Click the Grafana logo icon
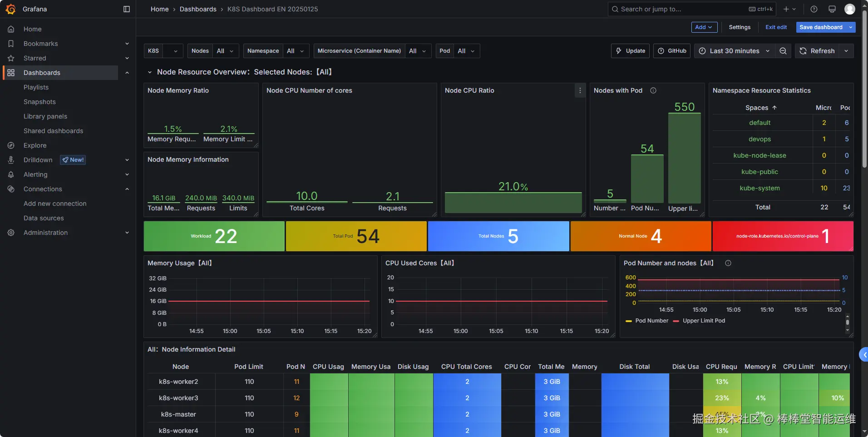868x437 pixels. [x=10, y=9]
